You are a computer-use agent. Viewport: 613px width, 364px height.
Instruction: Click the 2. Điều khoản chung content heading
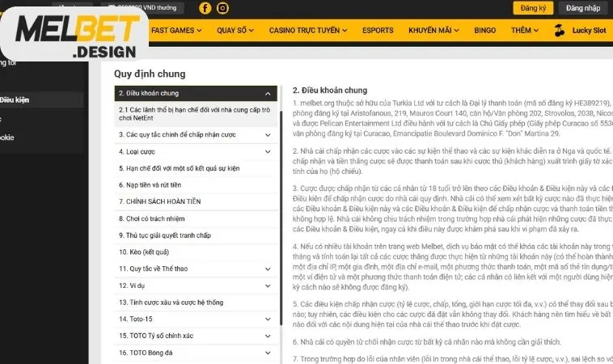[330, 91]
